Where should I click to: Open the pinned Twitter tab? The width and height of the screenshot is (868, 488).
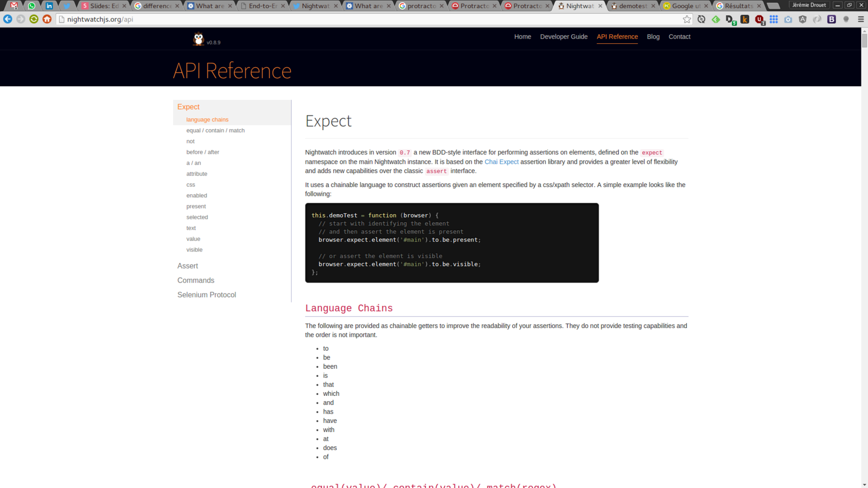(x=67, y=5)
